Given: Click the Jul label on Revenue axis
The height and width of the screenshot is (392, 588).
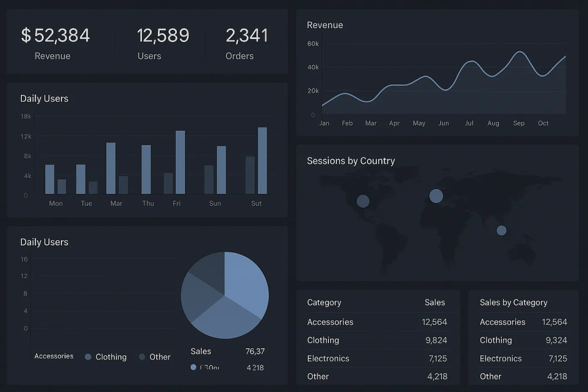Looking at the screenshot, I should (x=469, y=123).
